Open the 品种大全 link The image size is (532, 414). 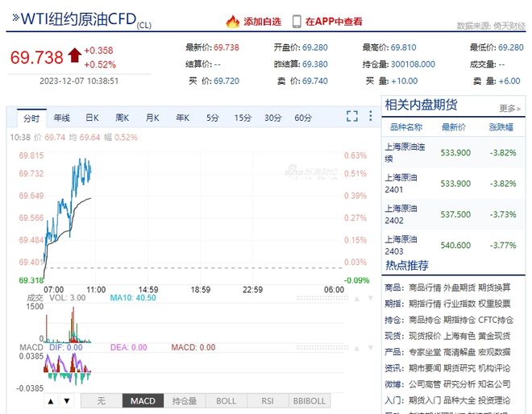[459, 400]
